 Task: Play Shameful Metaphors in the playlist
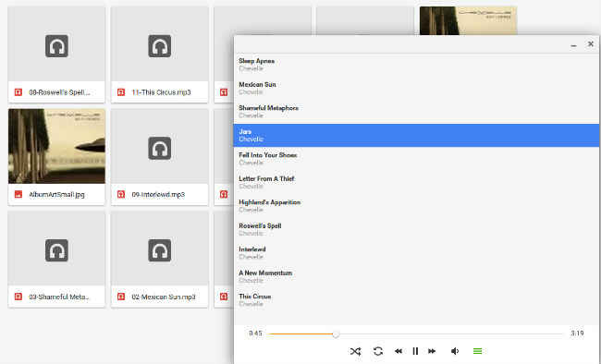click(x=416, y=112)
